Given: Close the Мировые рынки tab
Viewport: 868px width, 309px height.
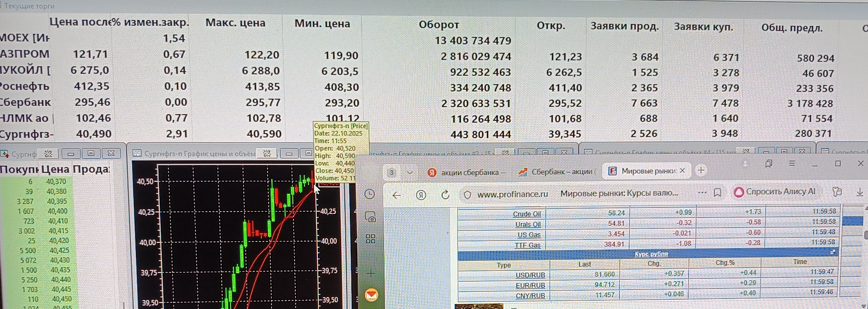Looking at the screenshot, I should [682, 171].
